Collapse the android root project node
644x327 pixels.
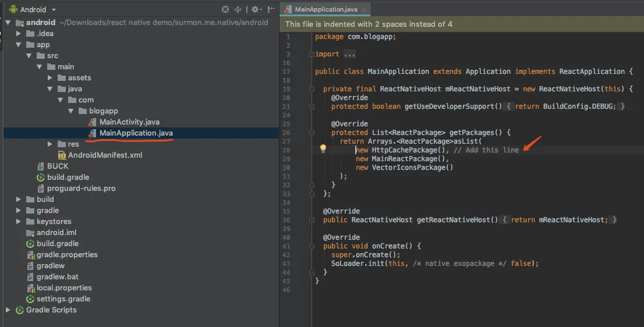pos(8,23)
